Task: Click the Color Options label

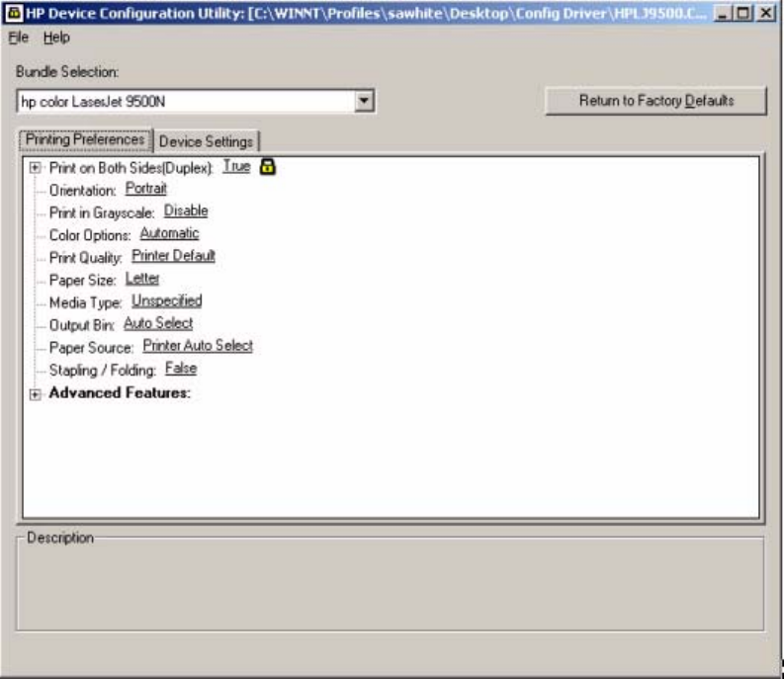Action: pyautogui.click(x=90, y=235)
